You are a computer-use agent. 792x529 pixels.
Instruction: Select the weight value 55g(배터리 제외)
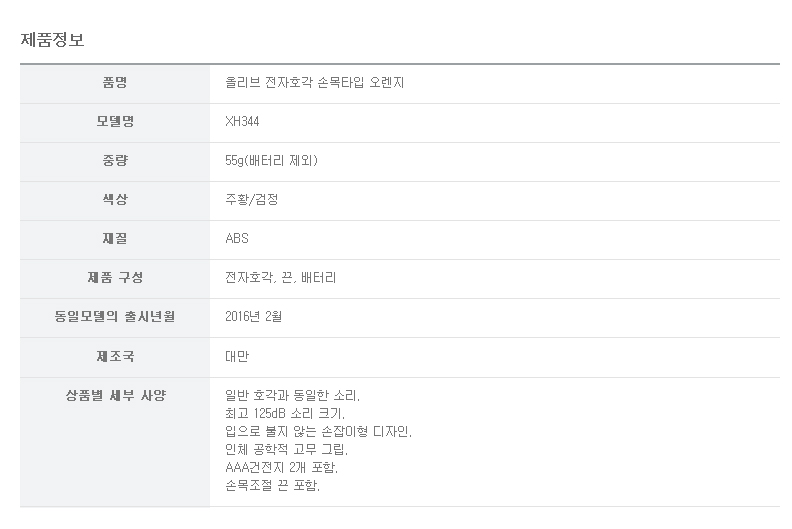tap(272, 160)
